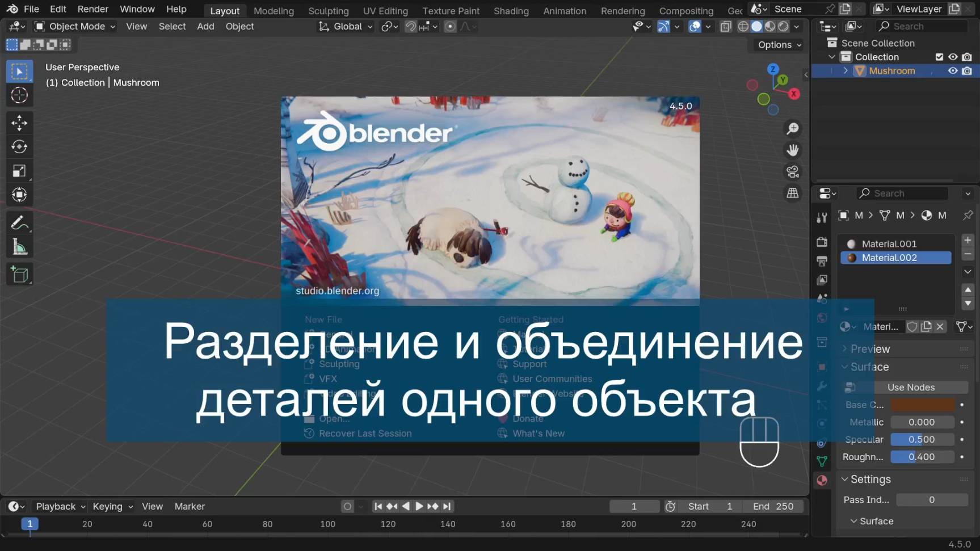Open the Object Mode dropdown
Viewport: 980px width, 551px height.
click(x=74, y=26)
